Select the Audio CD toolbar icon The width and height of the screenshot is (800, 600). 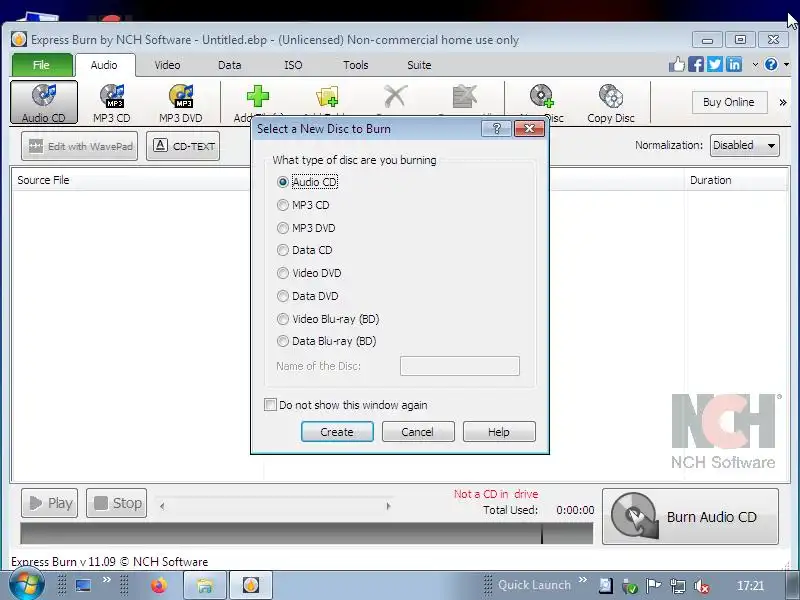tap(44, 102)
